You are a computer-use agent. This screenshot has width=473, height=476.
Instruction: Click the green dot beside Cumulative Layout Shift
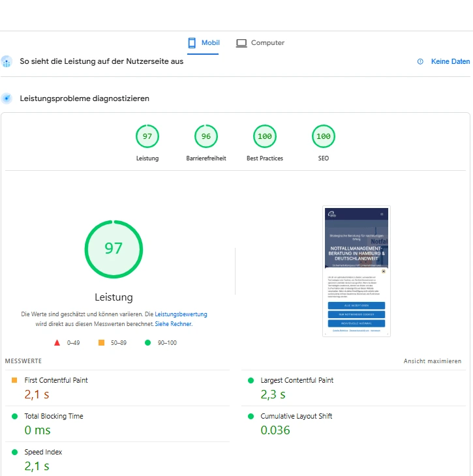pyautogui.click(x=251, y=416)
